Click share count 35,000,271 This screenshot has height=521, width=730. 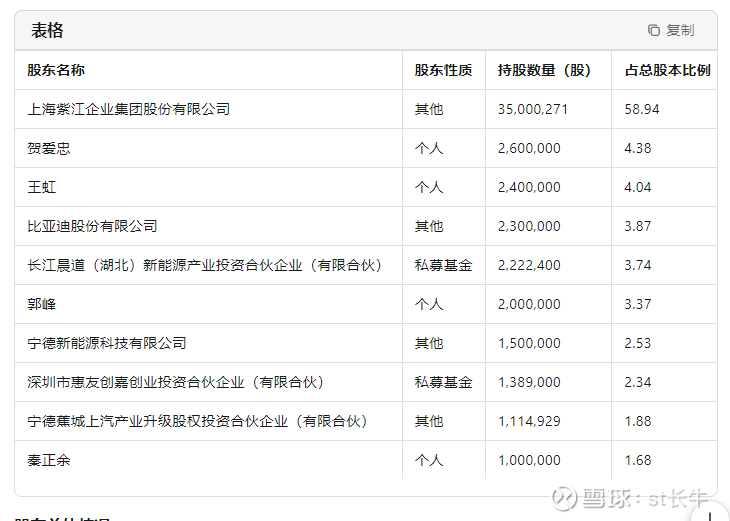533,109
